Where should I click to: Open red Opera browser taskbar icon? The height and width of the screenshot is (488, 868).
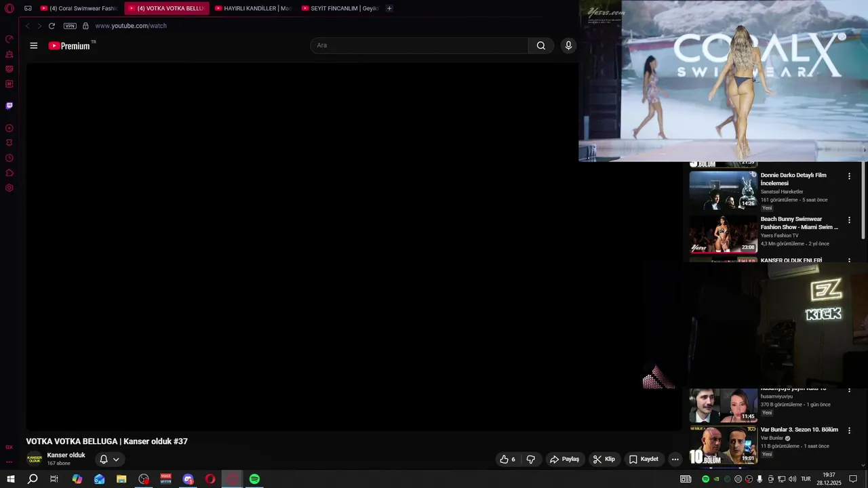210,479
